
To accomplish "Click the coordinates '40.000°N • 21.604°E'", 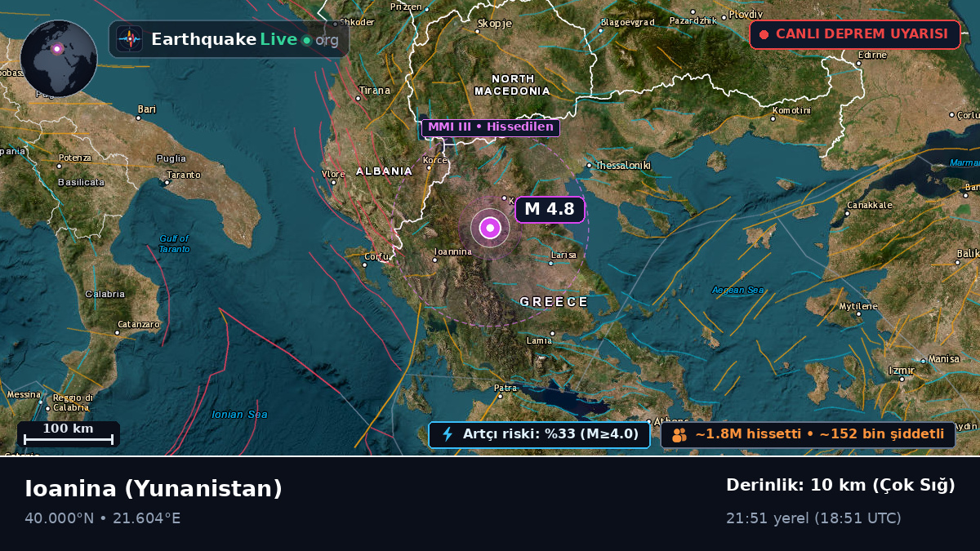I will pyautogui.click(x=103, y=518).
